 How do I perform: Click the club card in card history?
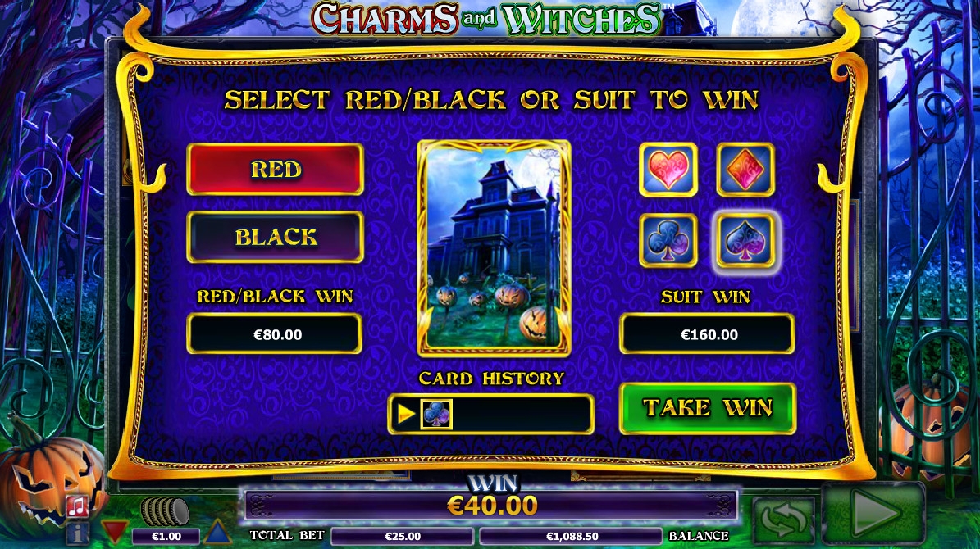[436, 414]
